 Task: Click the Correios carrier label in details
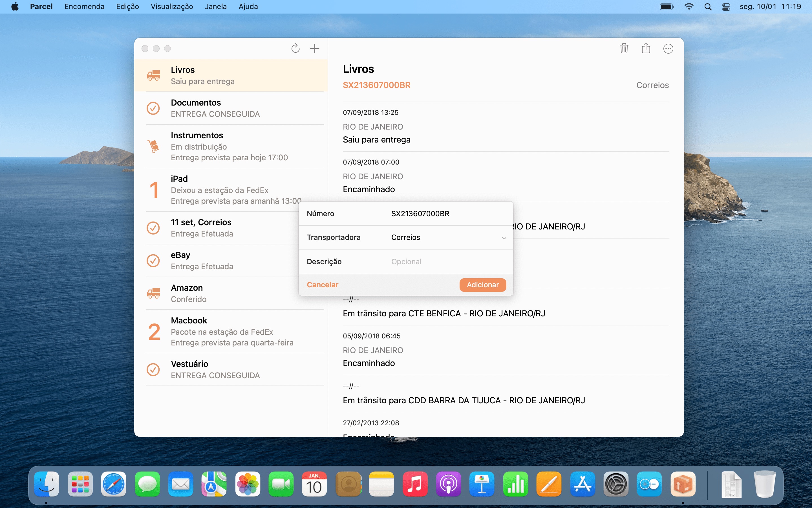[x=652, y=85]
